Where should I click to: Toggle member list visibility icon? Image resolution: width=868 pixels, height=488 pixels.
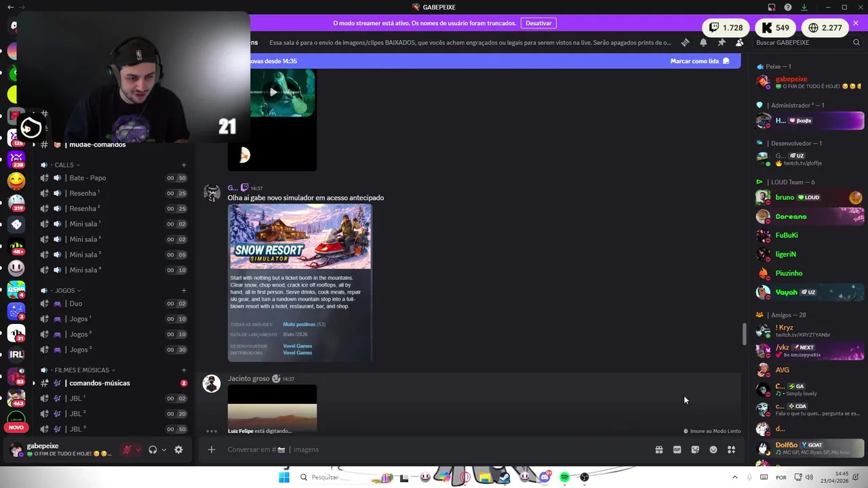[x=739, y=42]
